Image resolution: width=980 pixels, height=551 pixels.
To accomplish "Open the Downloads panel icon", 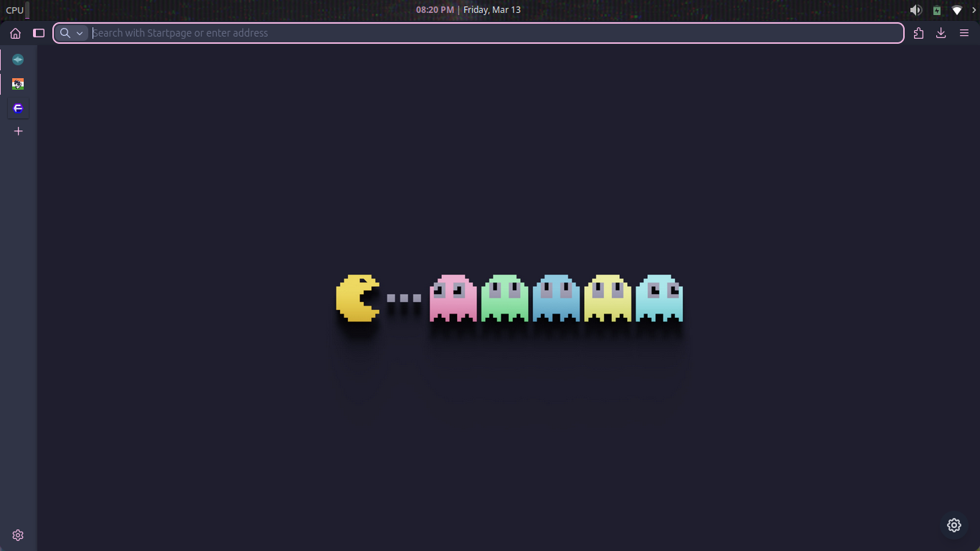I will tap(941, 33).
